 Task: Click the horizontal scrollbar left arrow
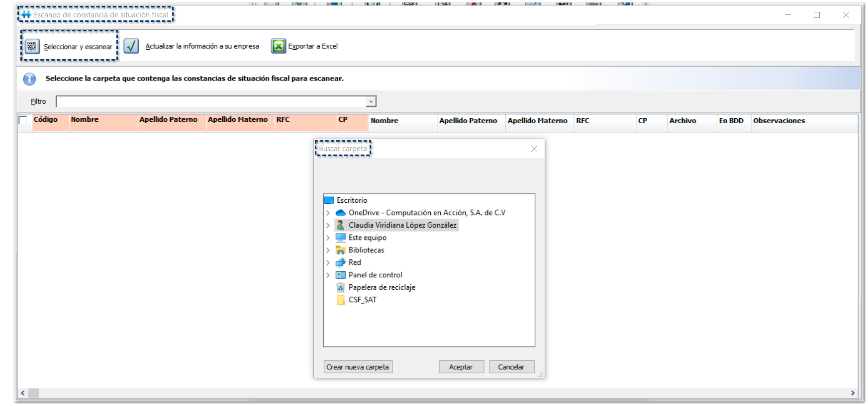coord(23,393)
